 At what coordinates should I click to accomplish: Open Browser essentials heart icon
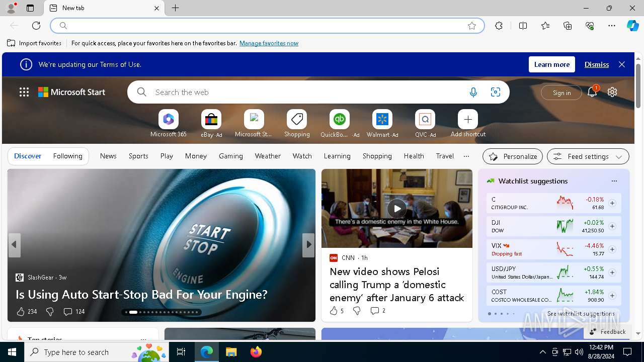(590, 26)
